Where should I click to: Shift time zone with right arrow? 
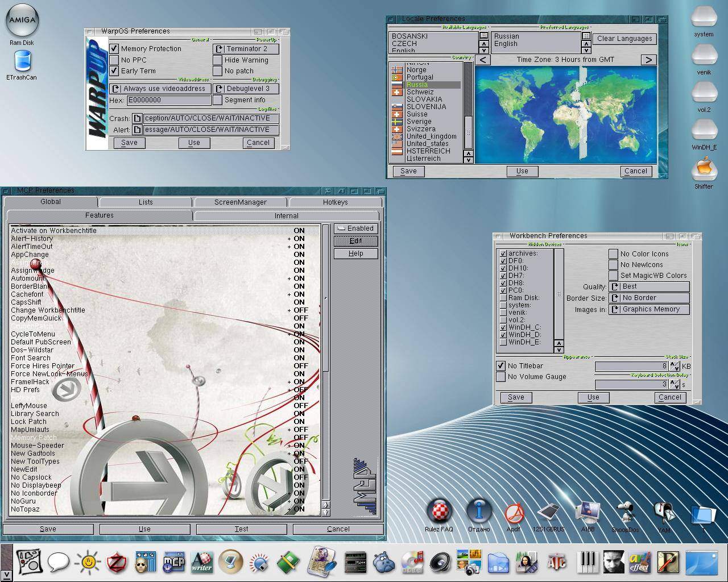tap(648, 60)
